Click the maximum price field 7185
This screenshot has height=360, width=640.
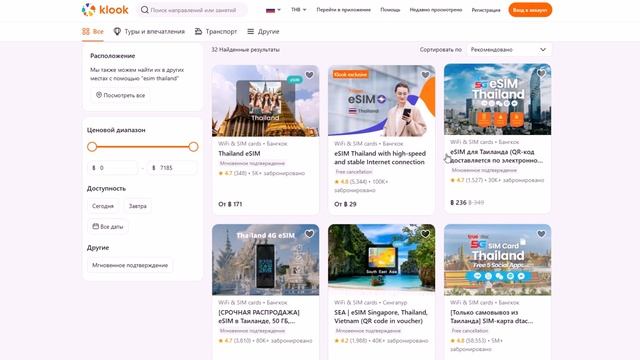172,168
